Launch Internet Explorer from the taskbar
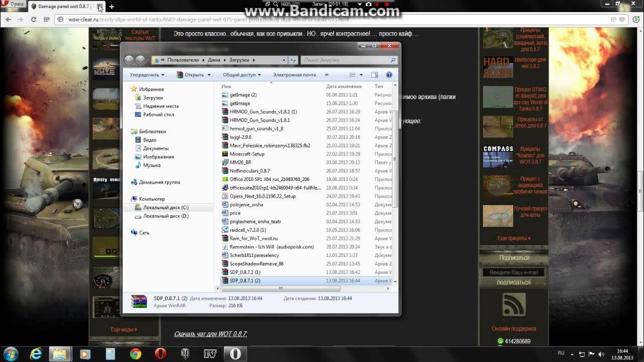Image resolution: width=644 pixels, height=362 pixels. [x=36, y=354]
